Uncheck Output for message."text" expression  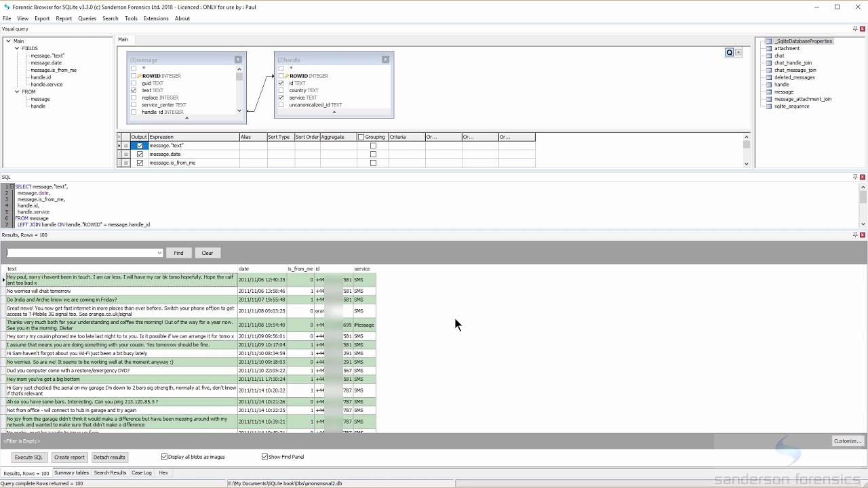[140, 146]
